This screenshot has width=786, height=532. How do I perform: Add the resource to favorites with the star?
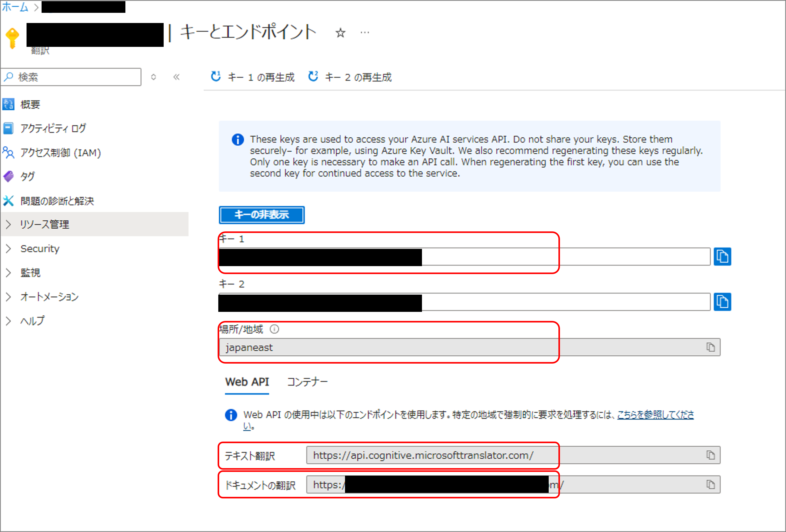pyautogui.click(x=340, y=32)
